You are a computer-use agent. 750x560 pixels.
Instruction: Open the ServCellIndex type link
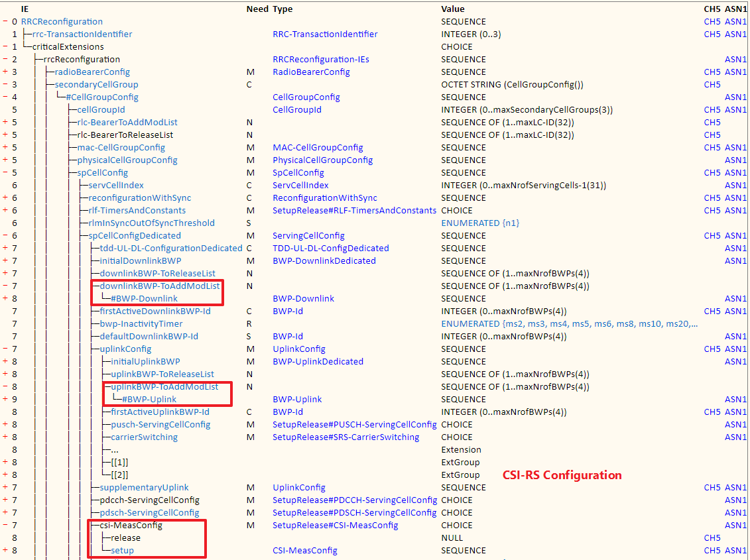click(x=300, y=186)
